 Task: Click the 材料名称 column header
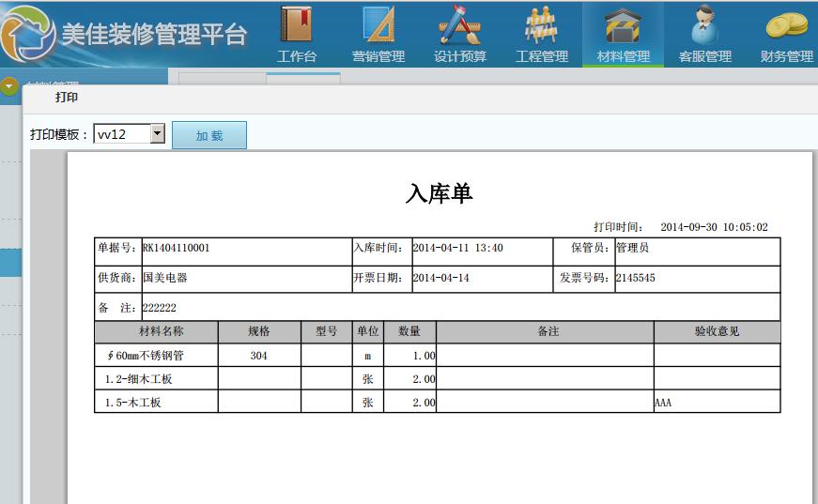(156, 331)
